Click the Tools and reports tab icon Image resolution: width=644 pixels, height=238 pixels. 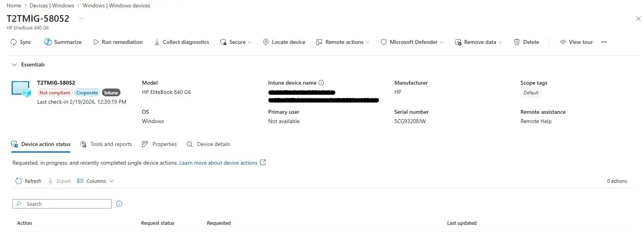click(x=83, y=144)
